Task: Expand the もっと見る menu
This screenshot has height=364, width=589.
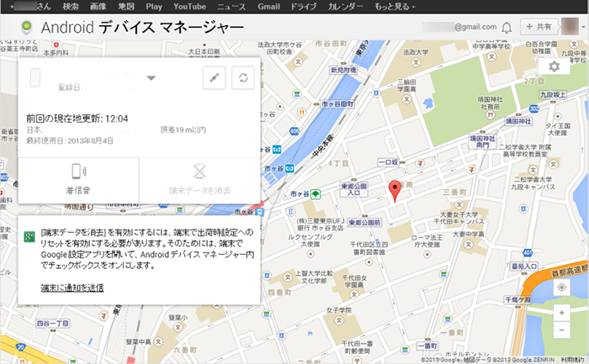Action: (395, 7)
